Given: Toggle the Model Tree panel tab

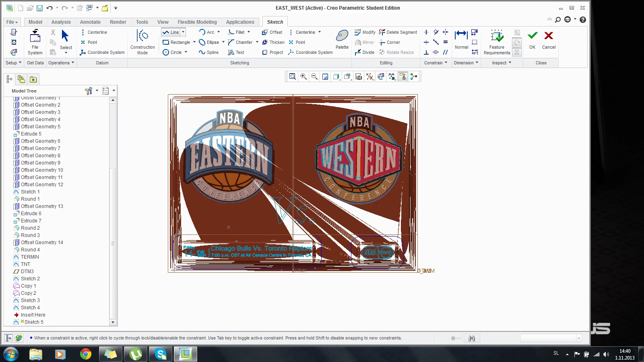Looking at the screenshot, I should point(9,79).
